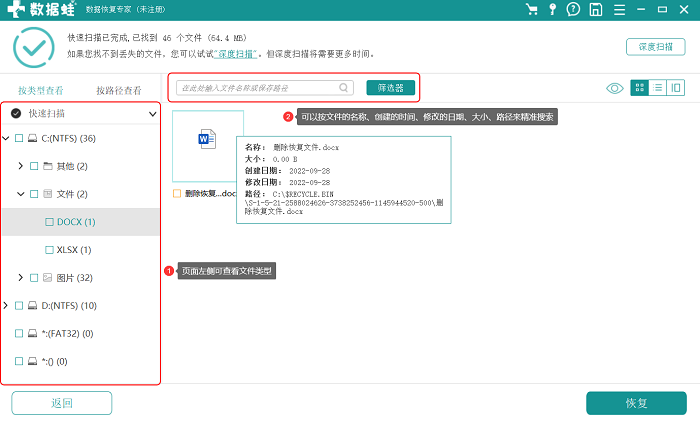Click the 返回 back button
The height and width of the screenshot is (427, 700).
click(x=62, y=403)
